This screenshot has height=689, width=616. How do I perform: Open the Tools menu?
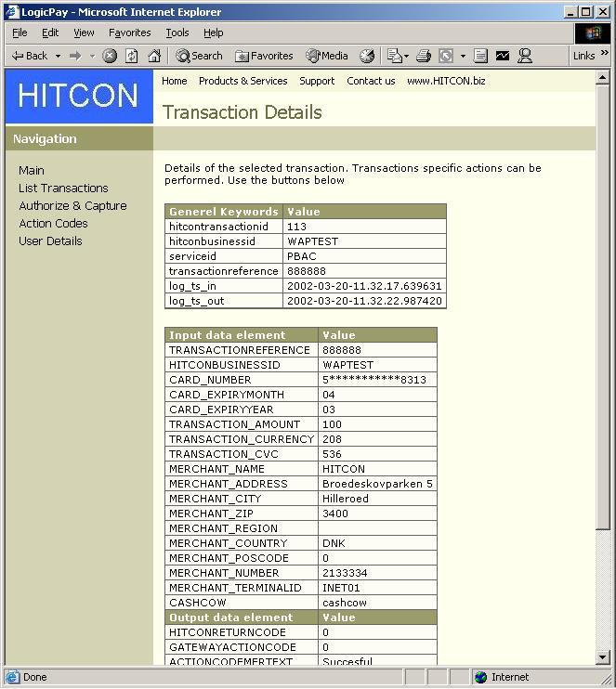pos(177,32)
